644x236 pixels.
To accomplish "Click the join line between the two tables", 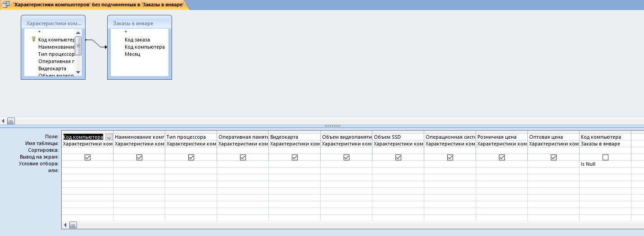I will tap(96, 43).
